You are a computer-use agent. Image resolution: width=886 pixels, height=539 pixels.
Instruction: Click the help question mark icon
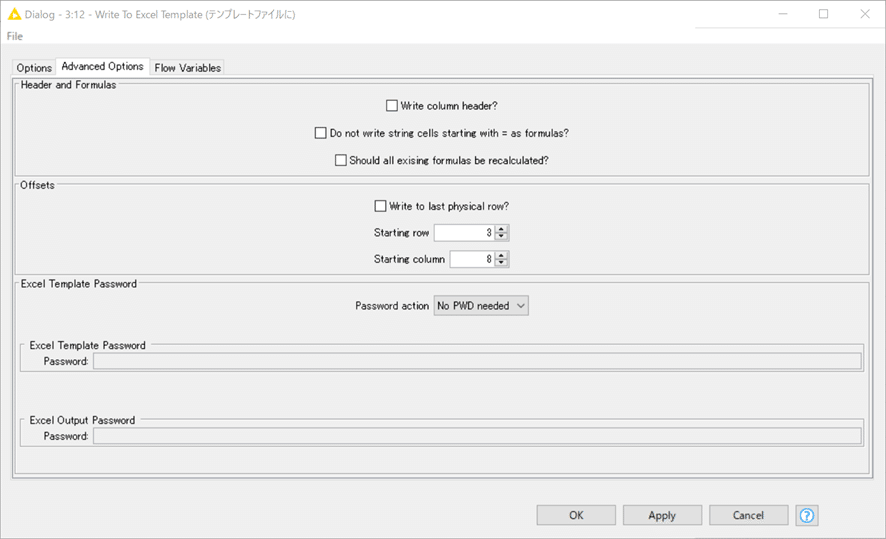807,516
